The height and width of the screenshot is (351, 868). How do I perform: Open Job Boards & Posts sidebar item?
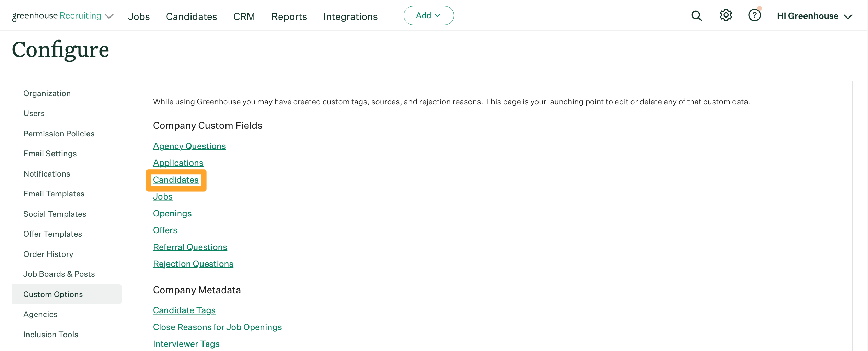click(x=59, y=274)
